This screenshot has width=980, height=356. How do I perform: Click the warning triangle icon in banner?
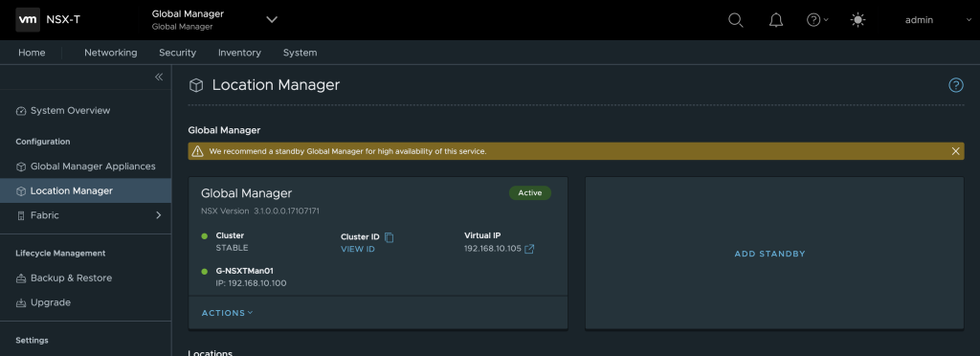197,151
